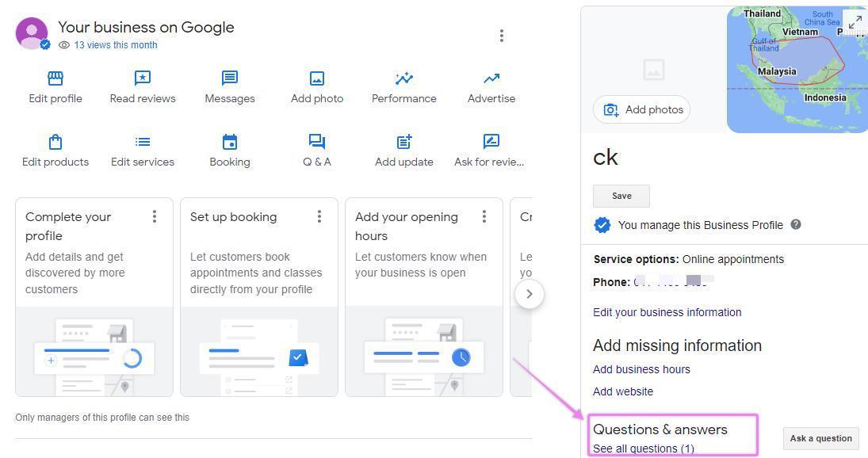Click the Add update icon
Screen dimensions: 868x458
(404, 142)
